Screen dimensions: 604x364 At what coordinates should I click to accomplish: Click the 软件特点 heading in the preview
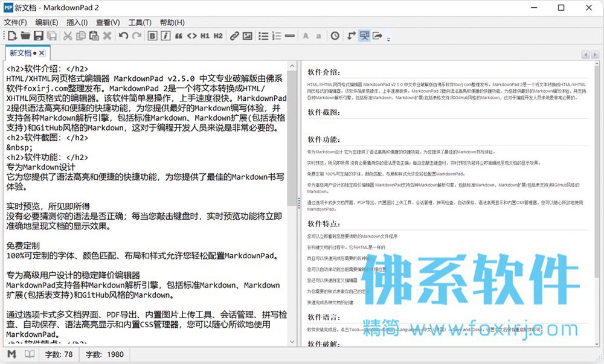pos(324,223)
